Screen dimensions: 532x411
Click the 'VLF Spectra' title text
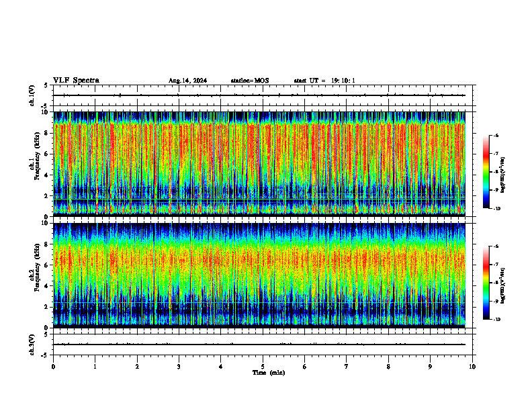[77, 81]
